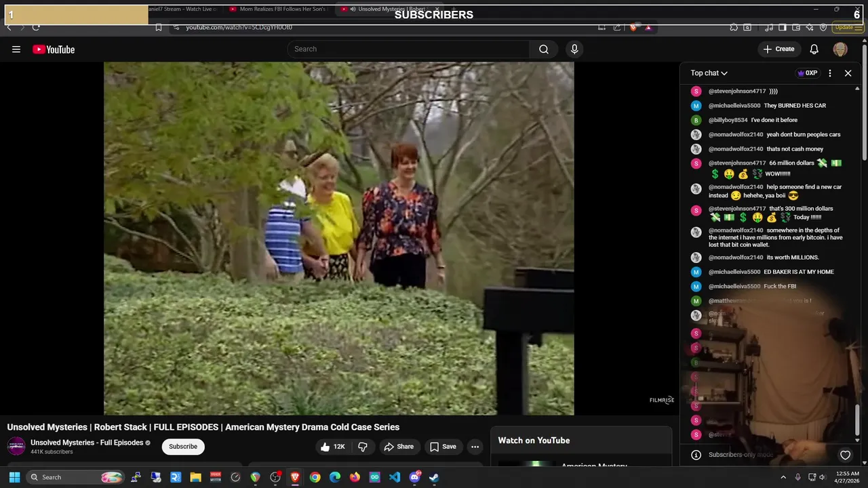Start voice search with the microphone icon
The image size is (868, 488).
coord(574,49)
